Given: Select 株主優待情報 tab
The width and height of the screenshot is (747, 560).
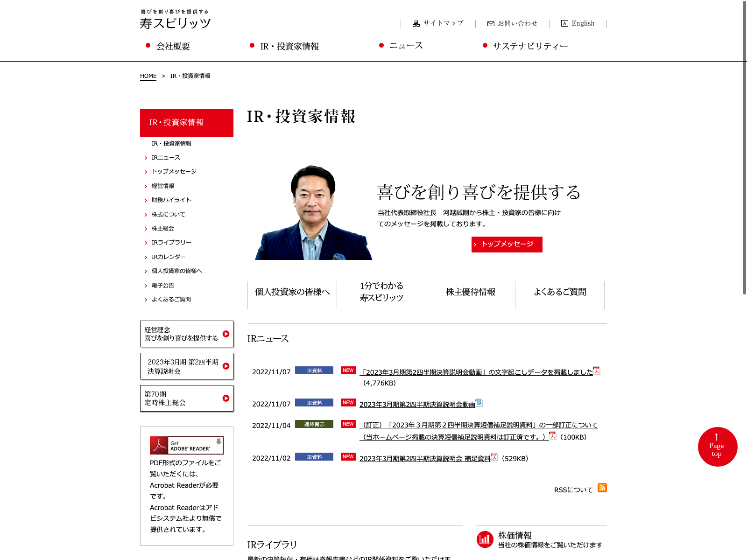Looking at the screenshot, I should pos(470,292).
